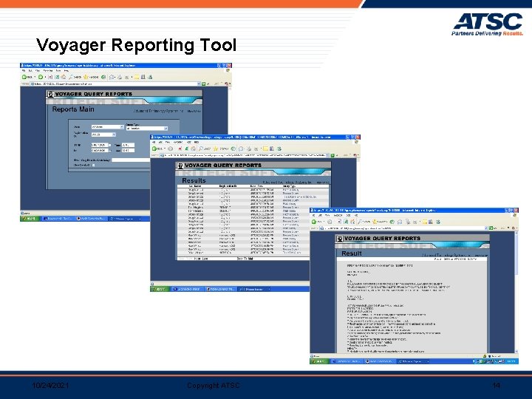Click address bar in Results list window
532x399 pixels.
click(245, 155)
